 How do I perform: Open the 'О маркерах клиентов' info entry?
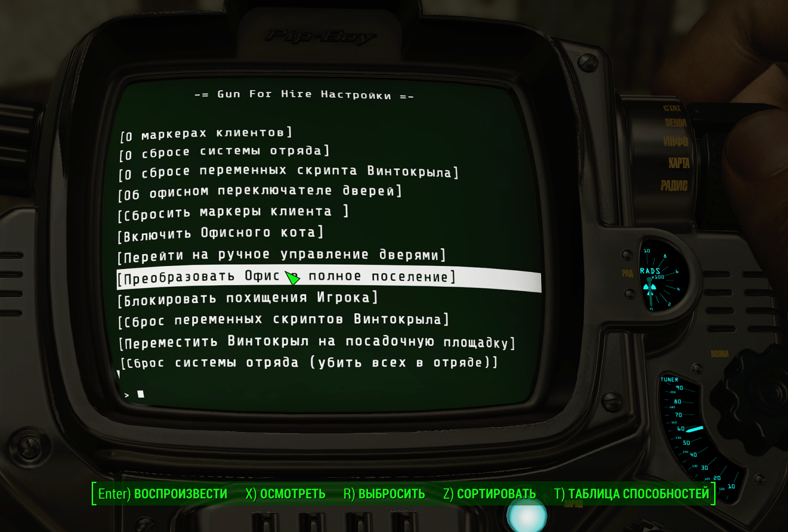(x=206, y=133)
